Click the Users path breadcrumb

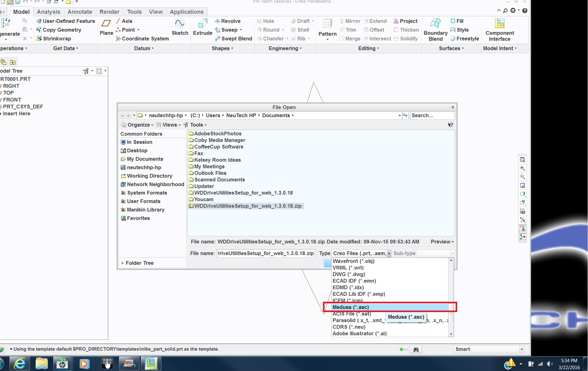[x=213, y=115]
